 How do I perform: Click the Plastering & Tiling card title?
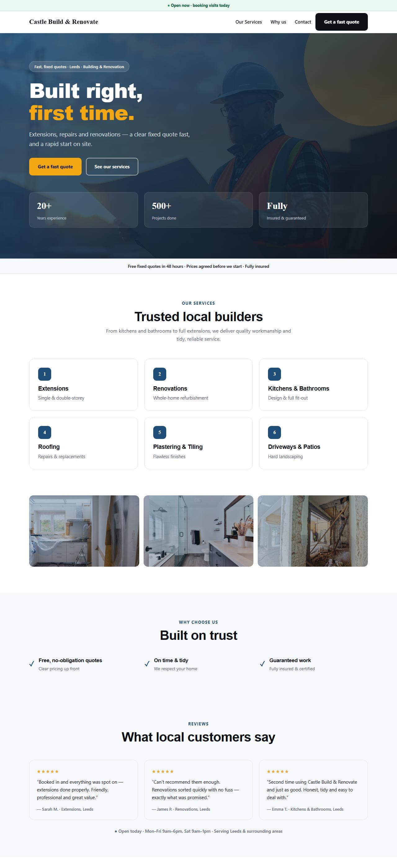[178, 447]
